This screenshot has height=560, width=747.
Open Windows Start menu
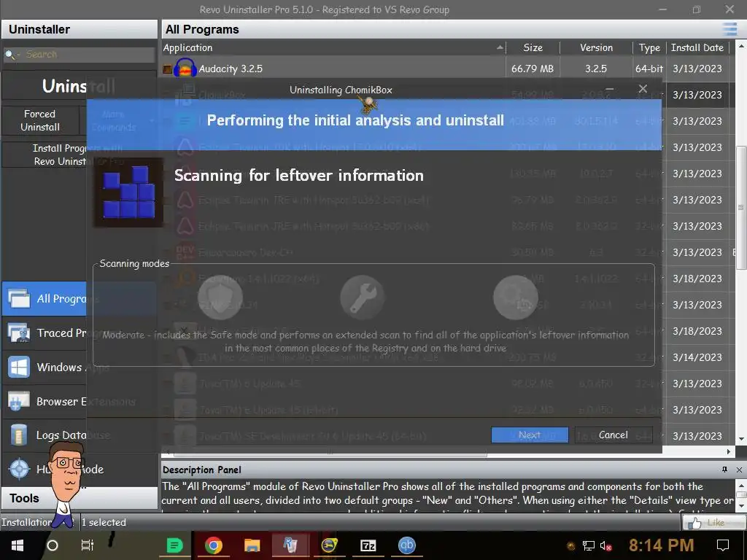click(18, 545)
